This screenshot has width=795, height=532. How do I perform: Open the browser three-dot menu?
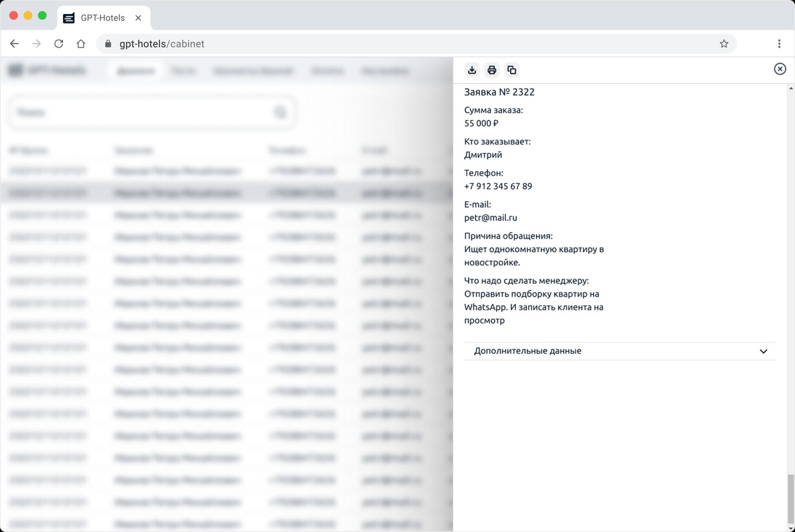point(779,44)
